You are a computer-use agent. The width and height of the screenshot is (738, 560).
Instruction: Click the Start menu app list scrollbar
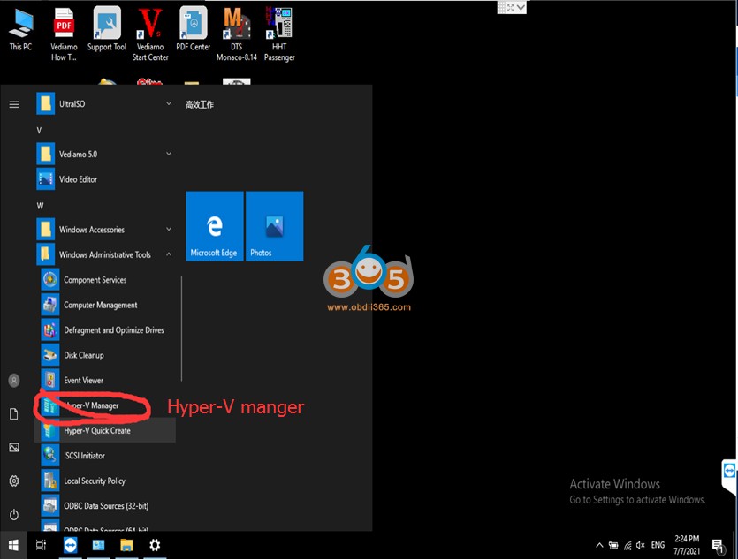(181, 329)
